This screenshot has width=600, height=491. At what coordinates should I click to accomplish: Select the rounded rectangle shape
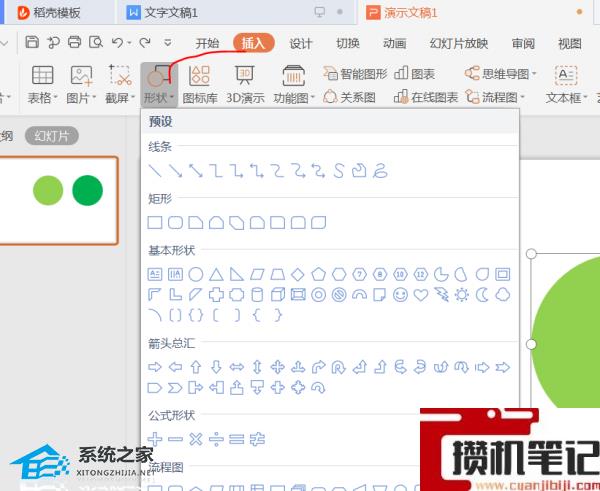point(175,222)
